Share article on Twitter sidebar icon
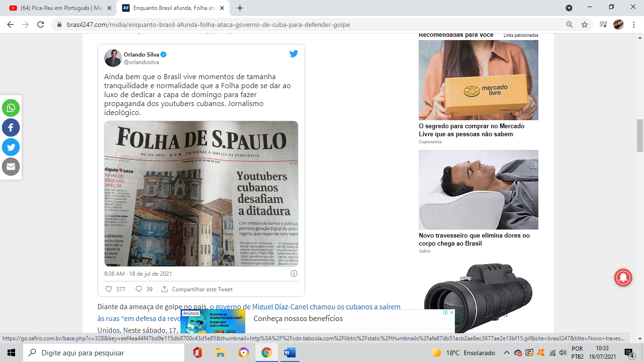This screenshot has width=644, height=362. 11,147
